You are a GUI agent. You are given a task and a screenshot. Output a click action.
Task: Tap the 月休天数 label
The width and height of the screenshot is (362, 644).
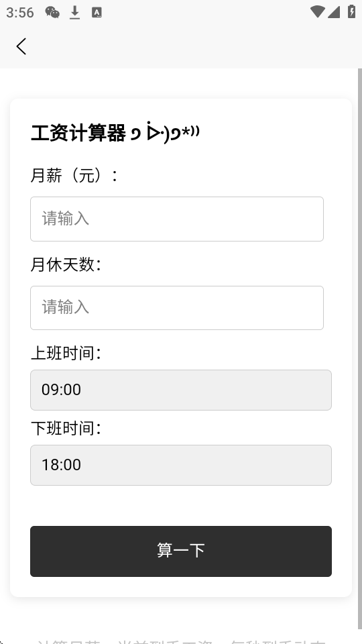pos(66,264)
